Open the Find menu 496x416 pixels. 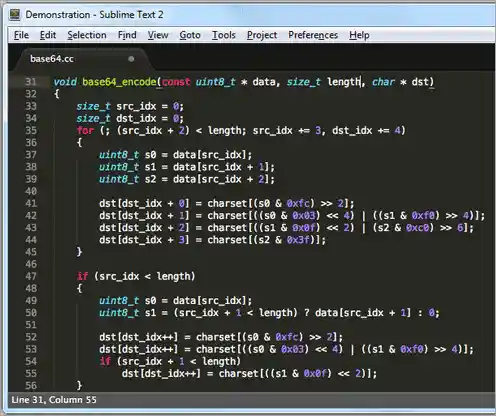127,35
